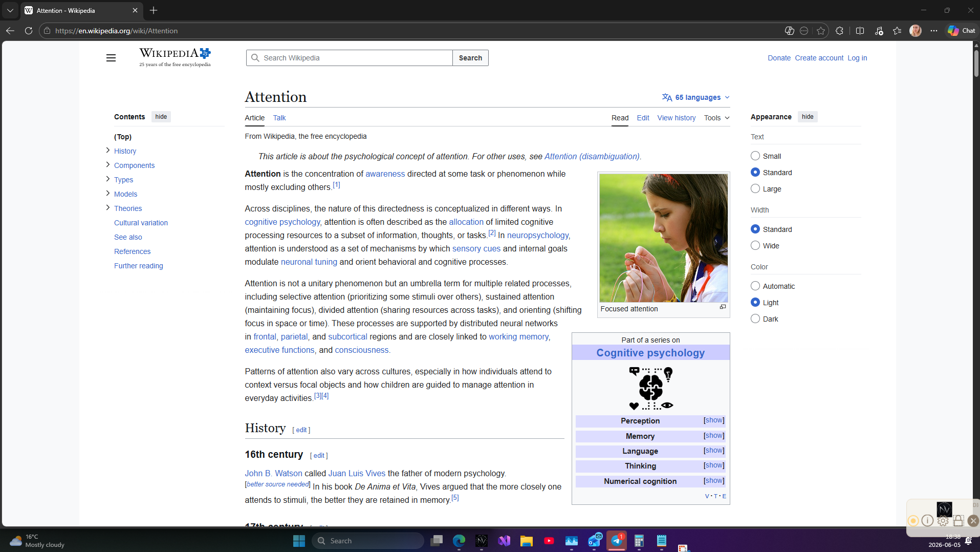Hide the Contents sidebar
The height and width of the screenshot is (552, 980).
click(x=161, y=117)
